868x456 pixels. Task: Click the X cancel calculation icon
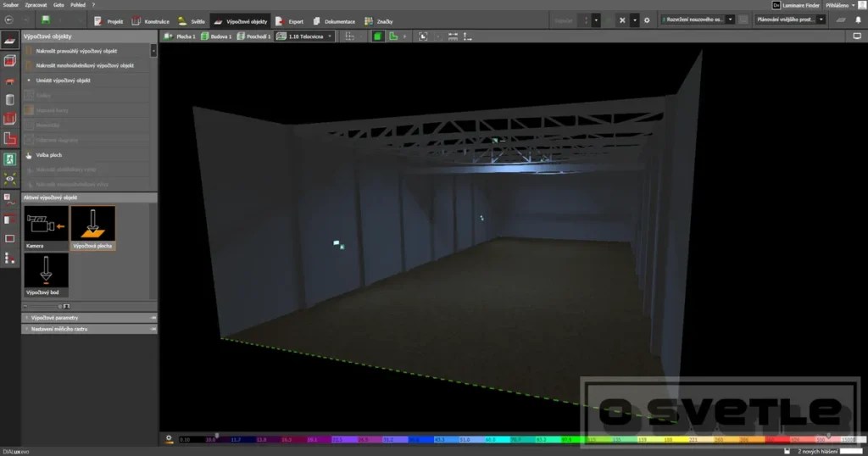pos(622,20)
